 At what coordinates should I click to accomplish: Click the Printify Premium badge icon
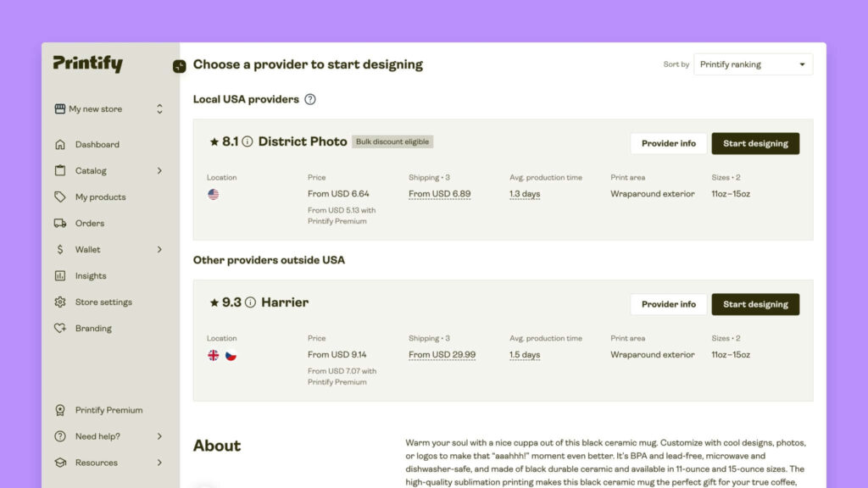60,410
